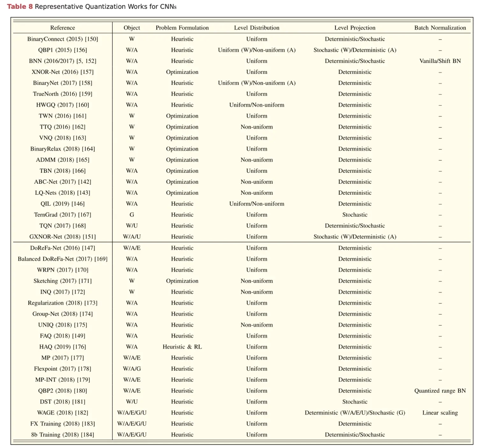Open citation [157] for XNOR-Net

pos(87,72)
